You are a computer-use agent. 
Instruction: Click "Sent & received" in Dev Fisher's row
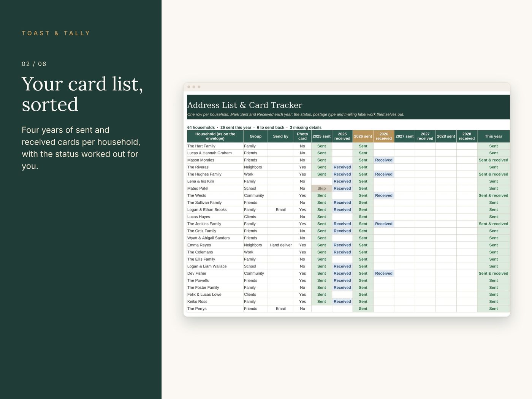(493, 274)
